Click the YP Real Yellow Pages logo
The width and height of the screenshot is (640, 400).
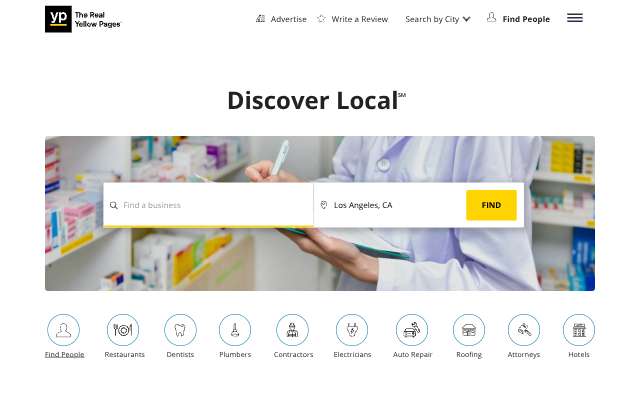(83, 19)
